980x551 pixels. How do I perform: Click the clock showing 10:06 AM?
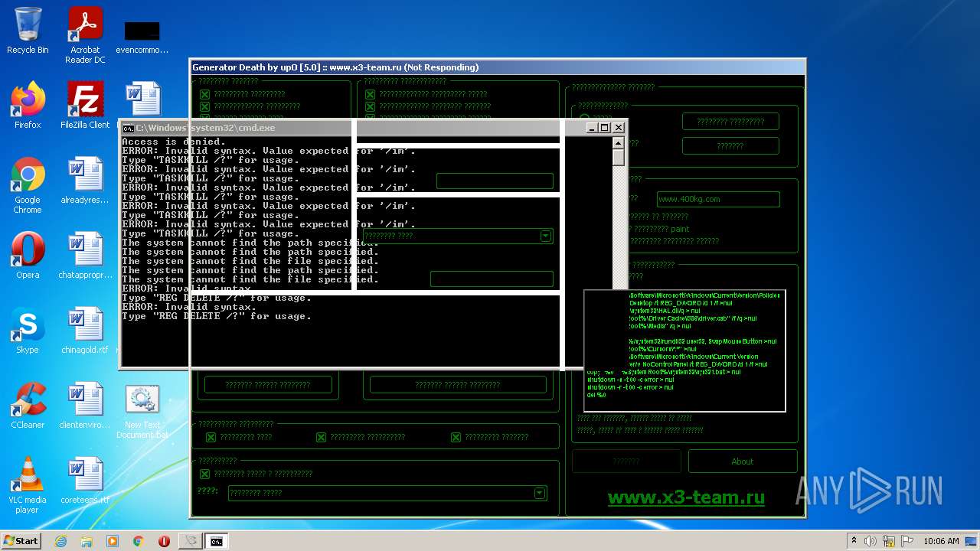tap(941, 541)
